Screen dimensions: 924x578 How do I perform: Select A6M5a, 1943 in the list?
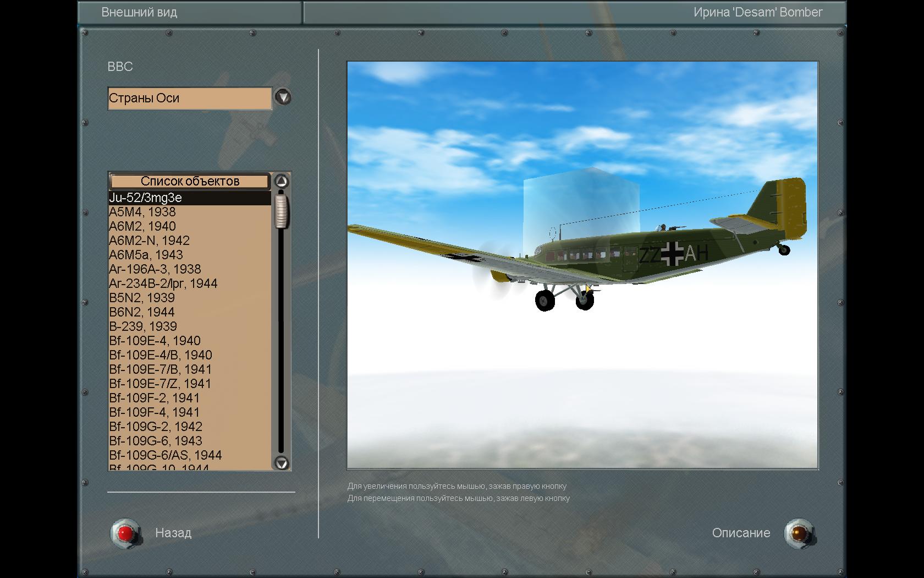(190, 255)
